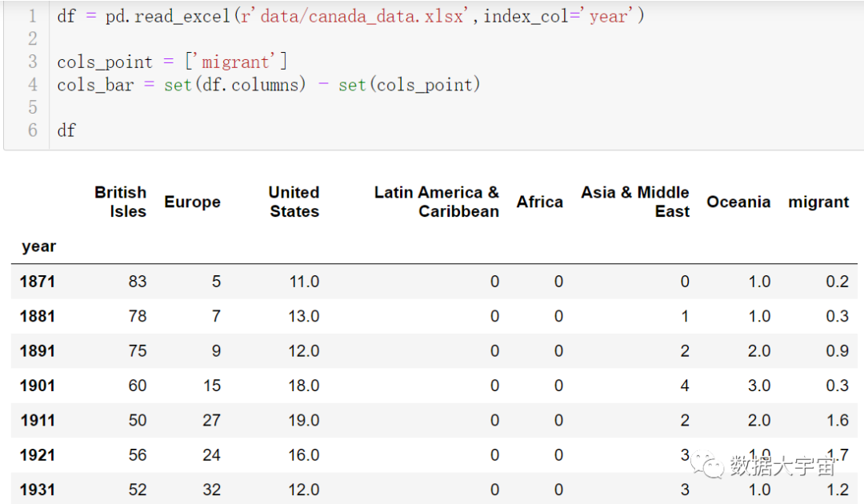
Task: Place cursor in the pd.read_excel code line
Action: 350,16
